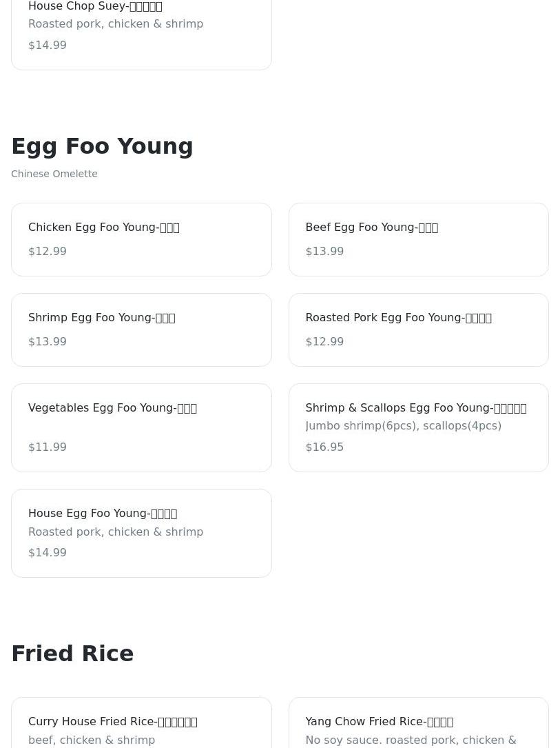Click the $14.99 House Chop Suey price
The image size is (560, 748).
48,45
